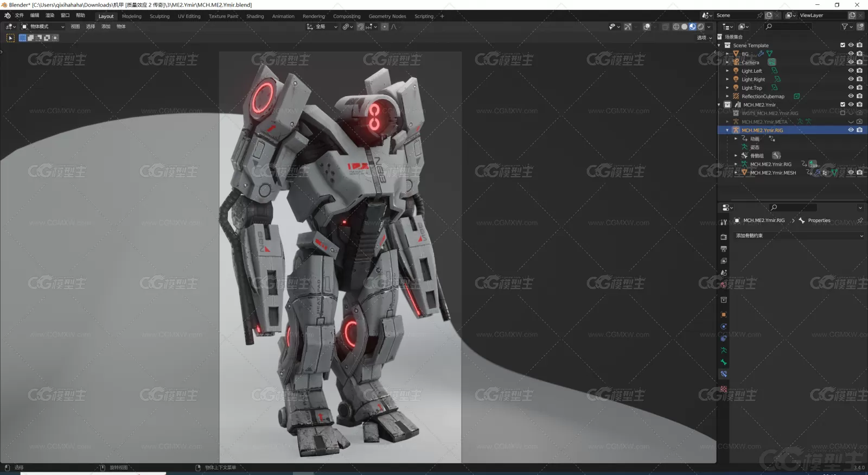Click new collection icon in outliner header
Image resolution: width=868 pixels, height=475 pixels.
tap(860, 27)
